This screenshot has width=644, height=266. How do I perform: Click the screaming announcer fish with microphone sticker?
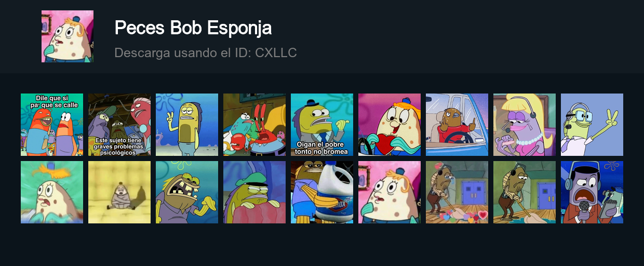(x=592, y=192)
